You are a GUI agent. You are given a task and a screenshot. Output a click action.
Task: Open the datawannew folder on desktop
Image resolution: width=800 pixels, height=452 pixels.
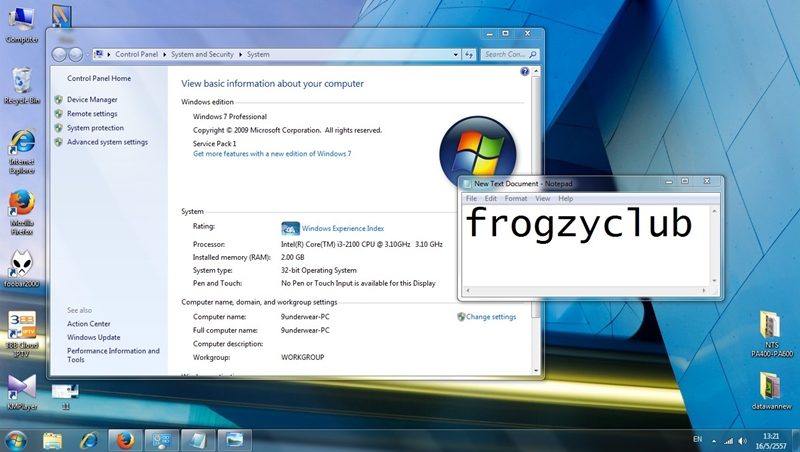tap(771, 391)
